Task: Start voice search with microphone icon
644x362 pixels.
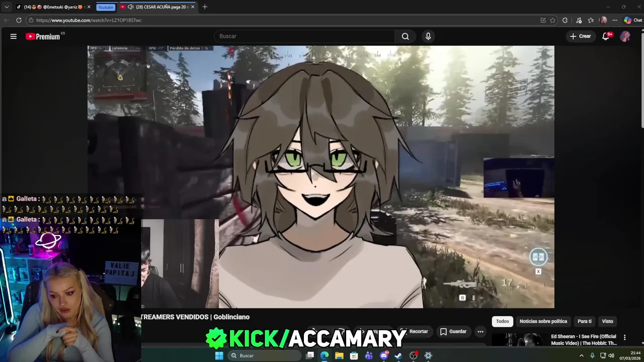Action: click(428, 36)
